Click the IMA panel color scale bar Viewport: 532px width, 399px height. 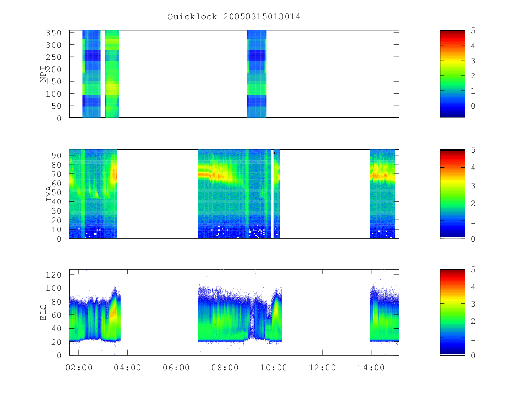tap(452, 194)
